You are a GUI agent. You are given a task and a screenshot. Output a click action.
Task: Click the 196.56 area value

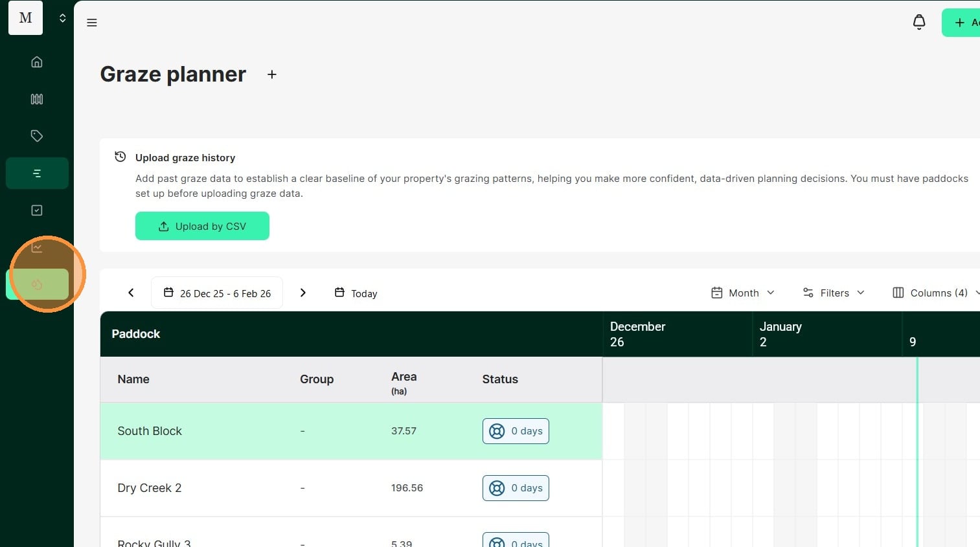pos(407,488)
